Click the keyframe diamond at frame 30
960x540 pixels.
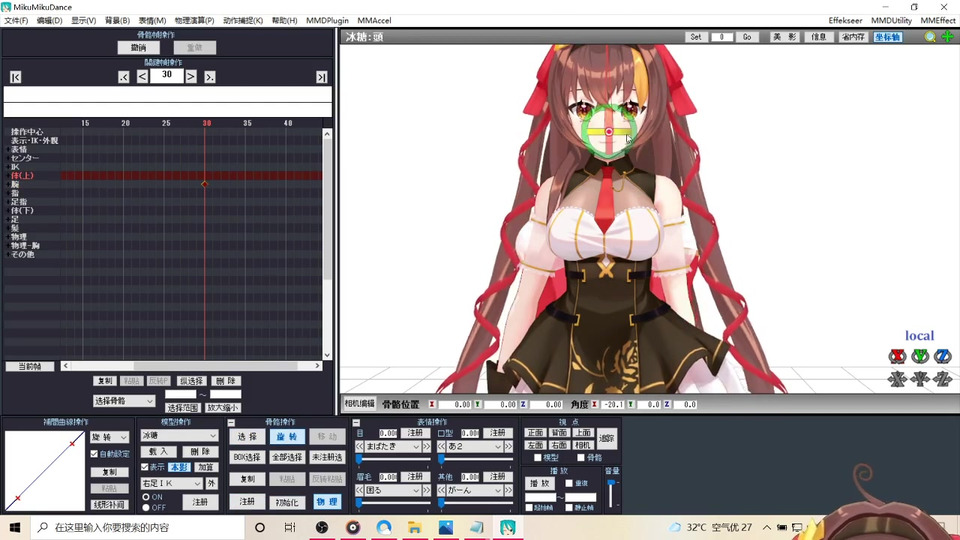coord(204,184)
